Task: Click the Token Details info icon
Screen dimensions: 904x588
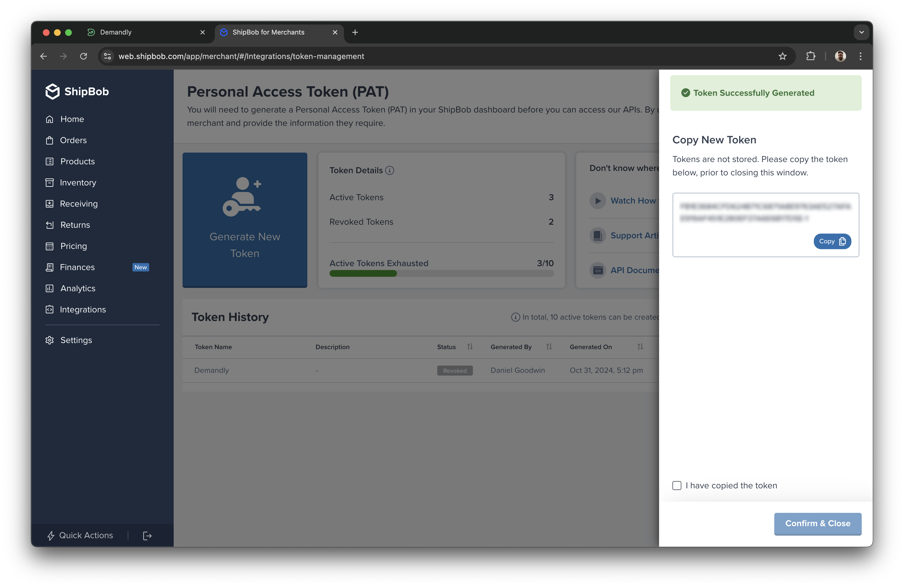Action: pyautogui.click(x=390, y=170)
